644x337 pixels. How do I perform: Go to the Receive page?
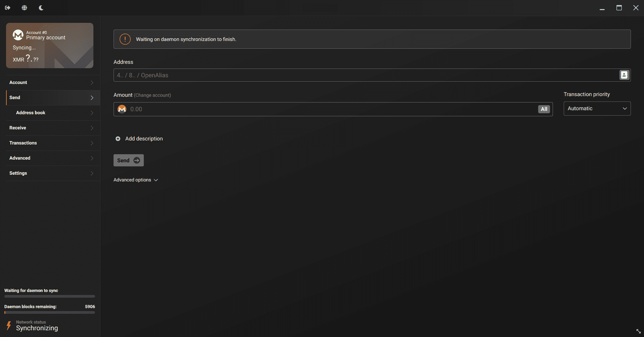50,128
